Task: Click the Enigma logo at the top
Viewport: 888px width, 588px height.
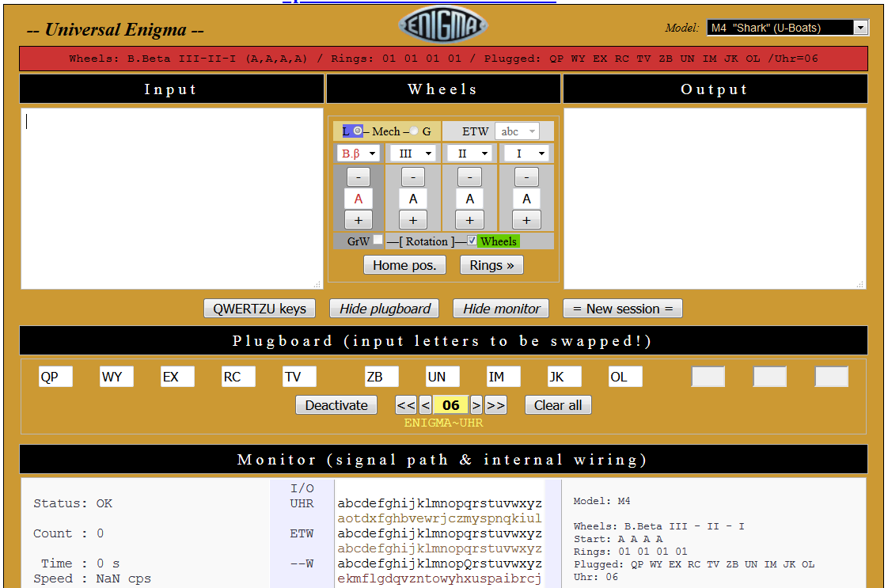Action: (x=443, y=24)
